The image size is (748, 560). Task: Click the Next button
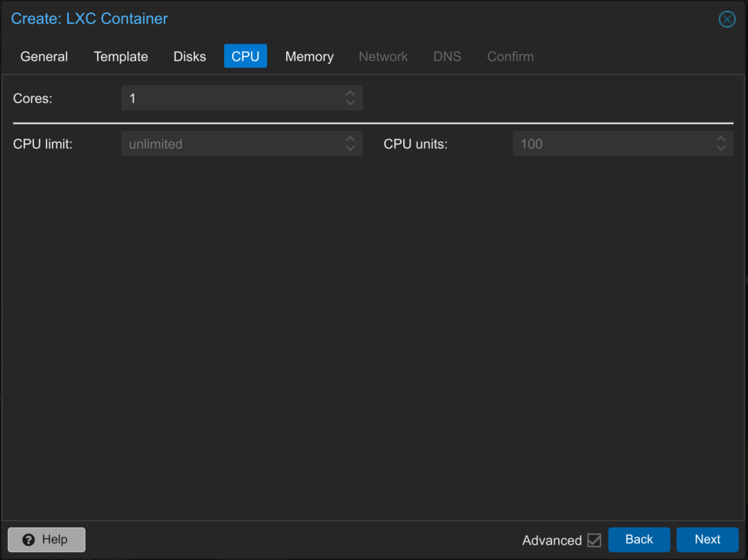(707, 540)
